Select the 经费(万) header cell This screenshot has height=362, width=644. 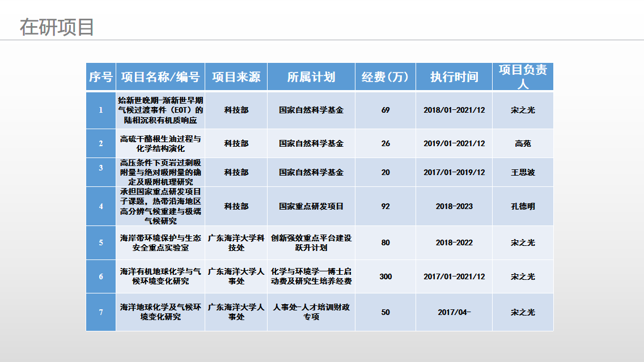[385, 76]
